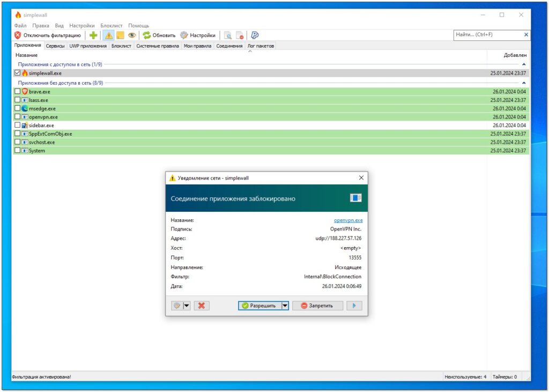Image resolution: width=549 pixels, height=392 pixels.
Task: Open Settings via the Настройки gear icon
Action: coord(183,35)
